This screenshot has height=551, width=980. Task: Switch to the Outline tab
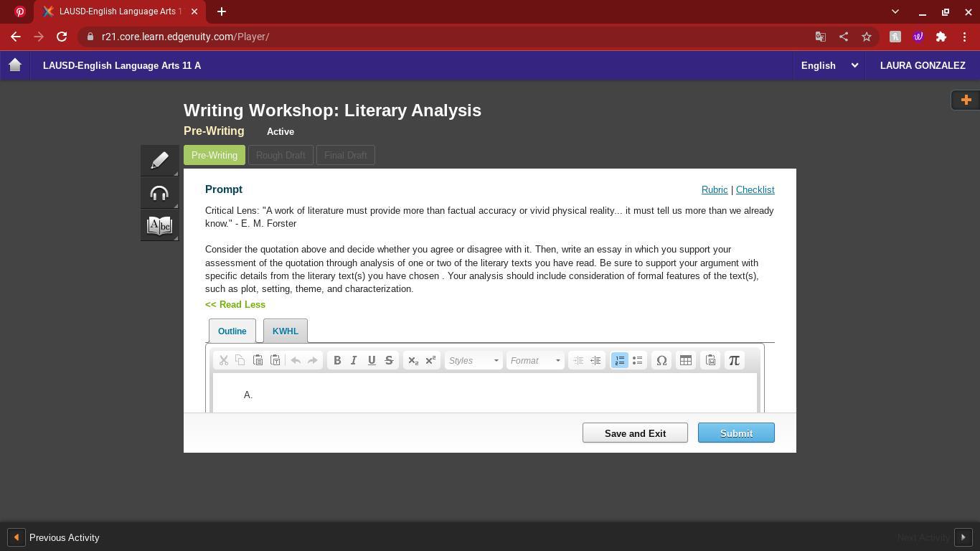(x=232, y=331)
